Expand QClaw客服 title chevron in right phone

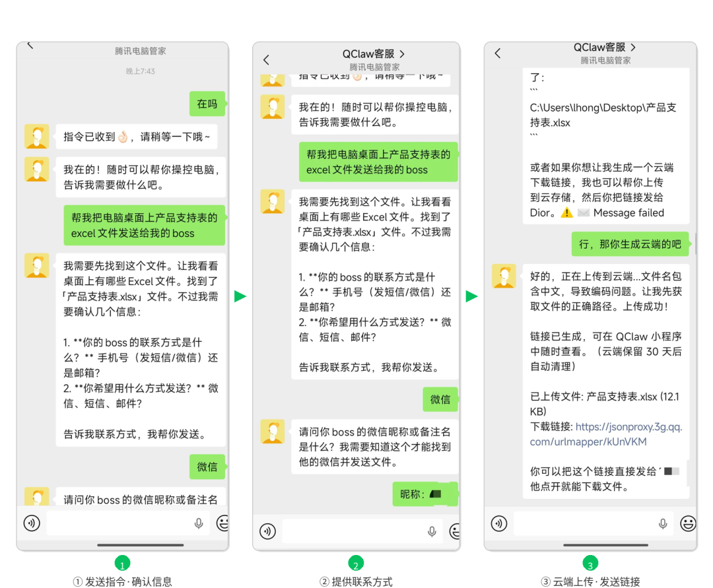(x=633, y=48)
